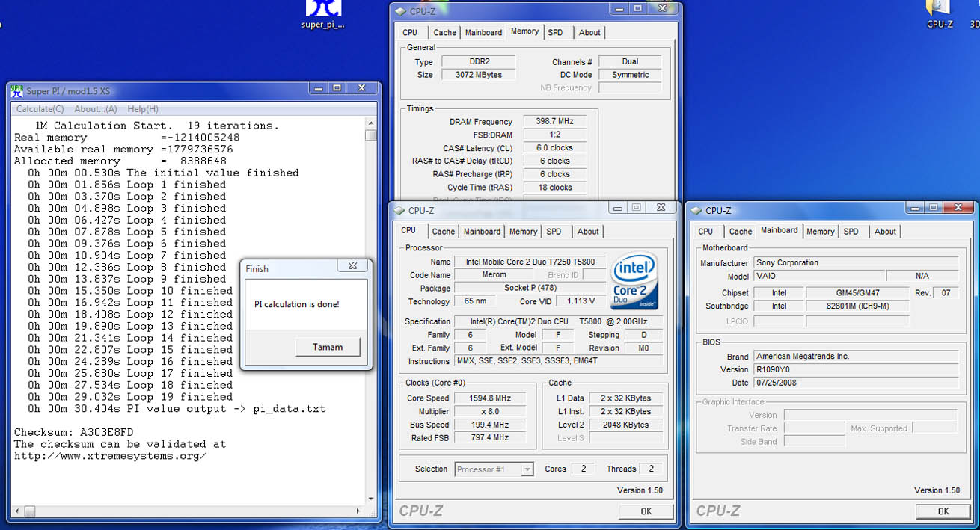Click the BIOS Brand American Megatrends field
Viewport: 980px width, 530px height.
tap(856, 357)
